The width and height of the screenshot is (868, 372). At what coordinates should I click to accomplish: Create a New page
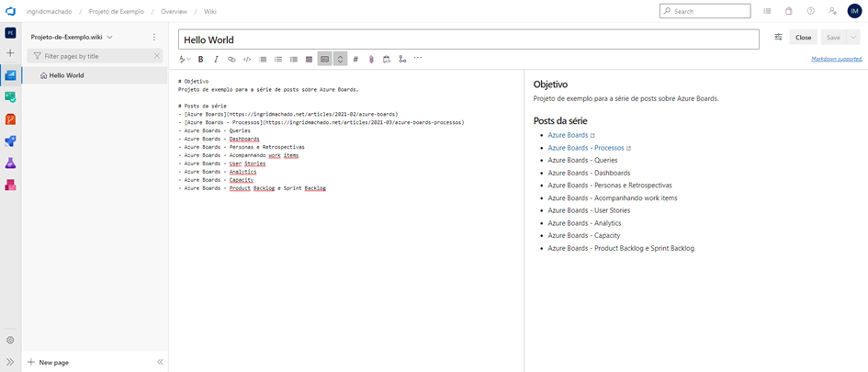pos(48,362)
